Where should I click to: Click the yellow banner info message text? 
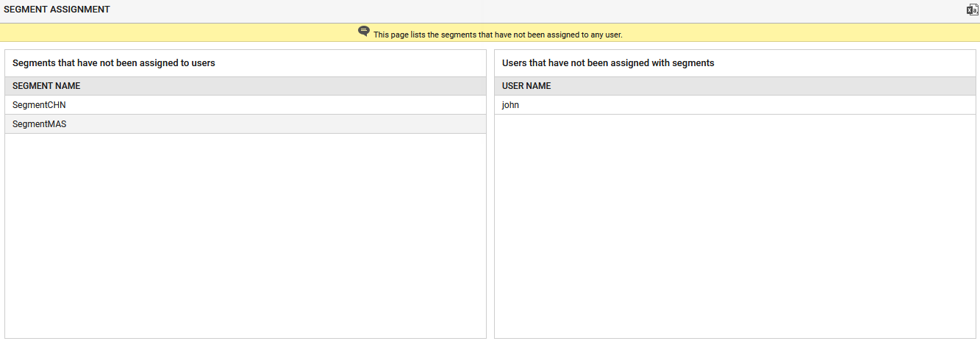coord(498,35)
